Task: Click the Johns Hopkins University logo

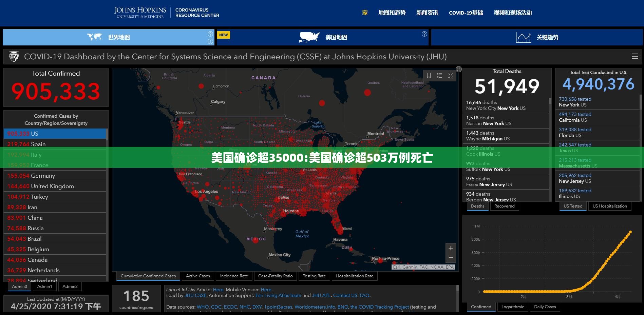Action: [140, 13]
